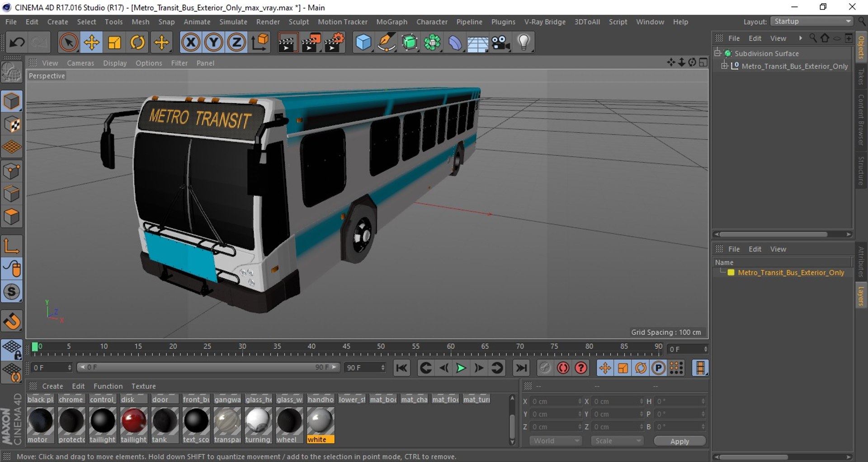868x462 pixels.
Task: Open render to Picture Viewer
Action: coord(311,42)
